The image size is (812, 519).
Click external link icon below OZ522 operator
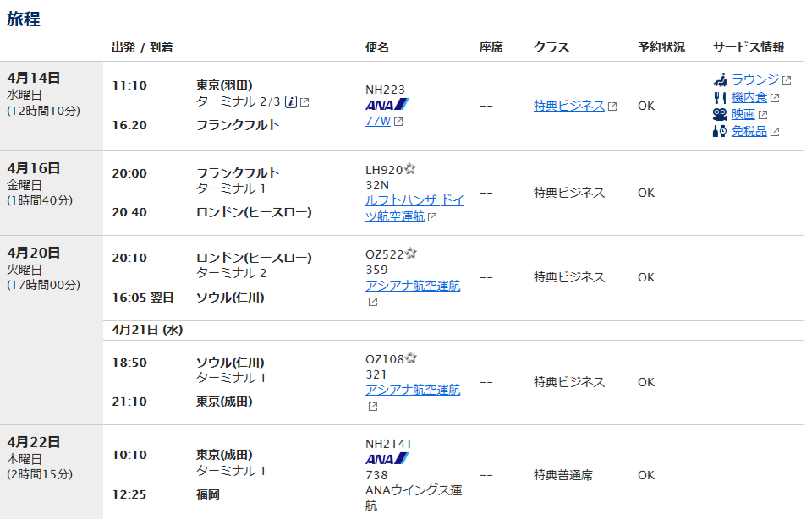373,302
